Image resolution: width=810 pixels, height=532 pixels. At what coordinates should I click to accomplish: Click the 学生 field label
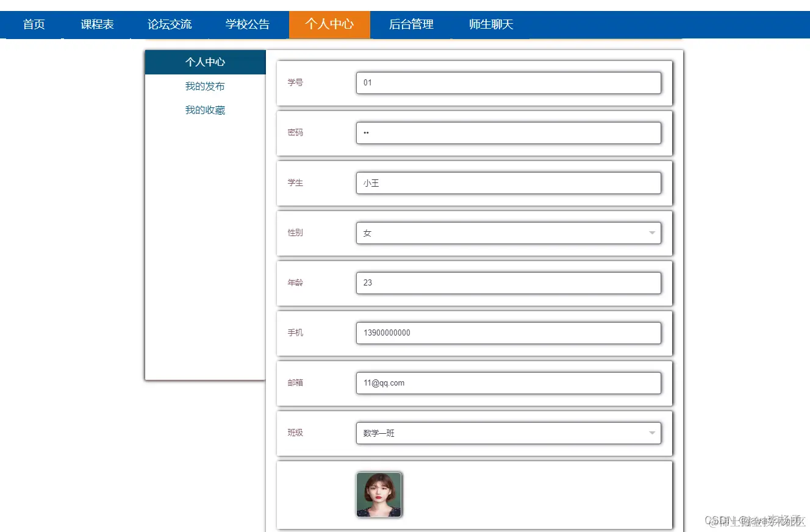tap(295, 182)
